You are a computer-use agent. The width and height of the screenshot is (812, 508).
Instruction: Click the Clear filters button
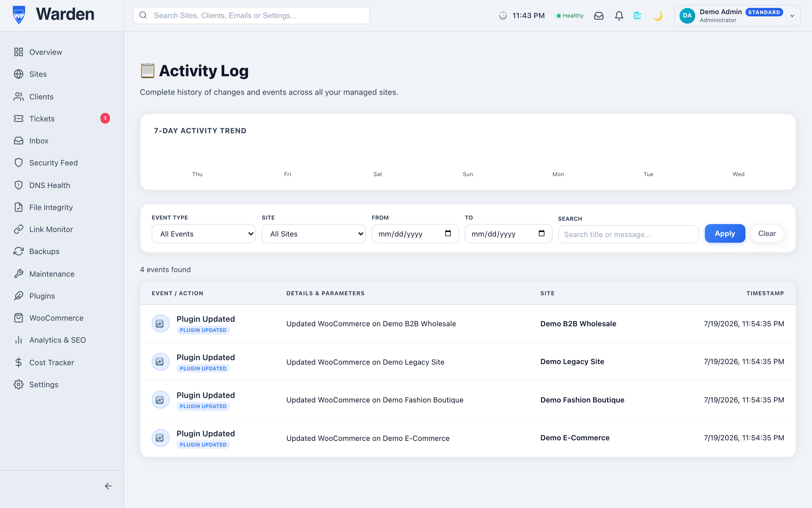[x=767, y=233]
